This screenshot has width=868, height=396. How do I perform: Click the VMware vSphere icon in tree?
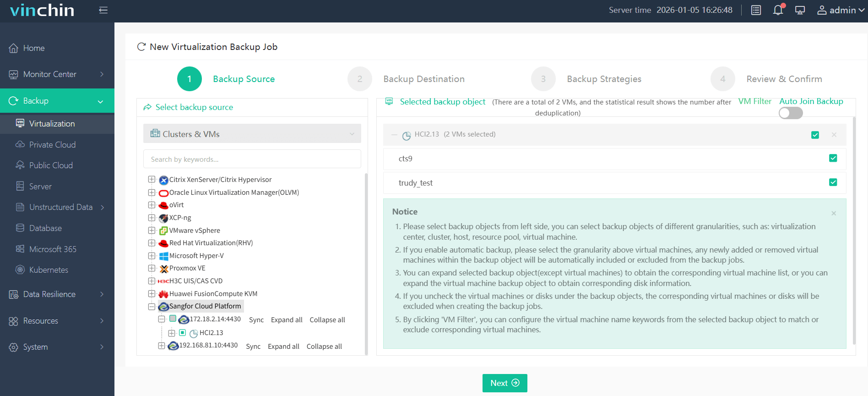click(x=163, y=231)
